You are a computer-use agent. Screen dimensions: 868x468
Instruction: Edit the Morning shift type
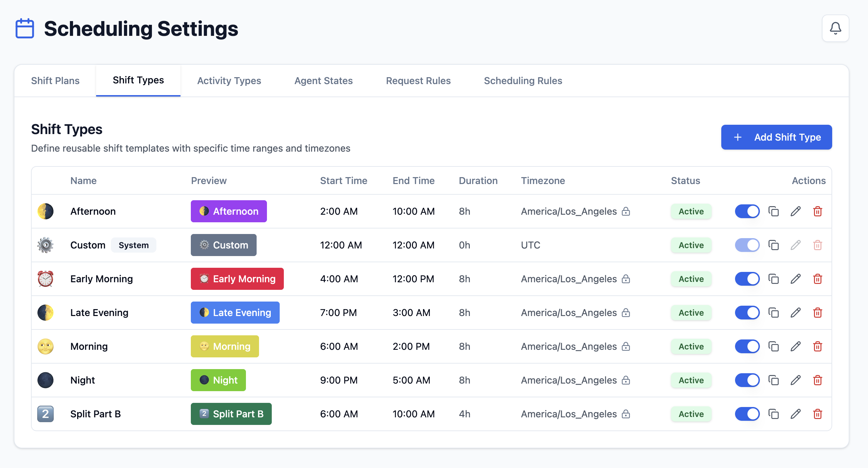(x=796, y=346)
